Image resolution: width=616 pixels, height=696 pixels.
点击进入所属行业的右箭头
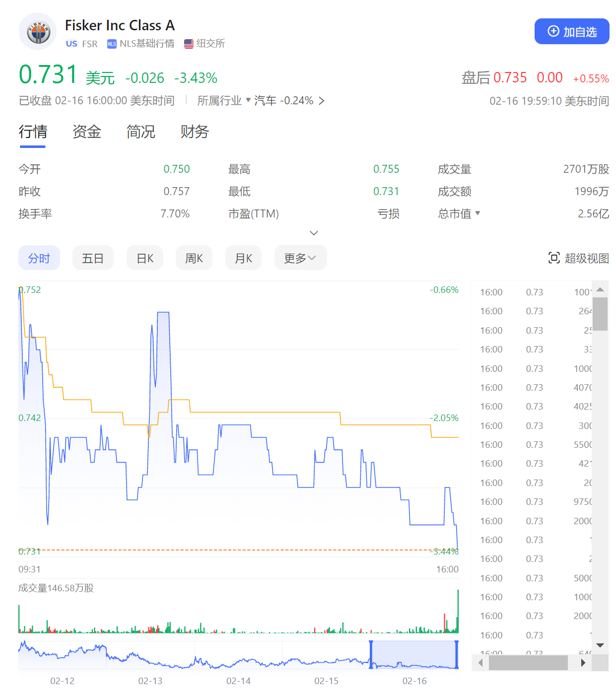pyautogui.click(x=322, y=100)
